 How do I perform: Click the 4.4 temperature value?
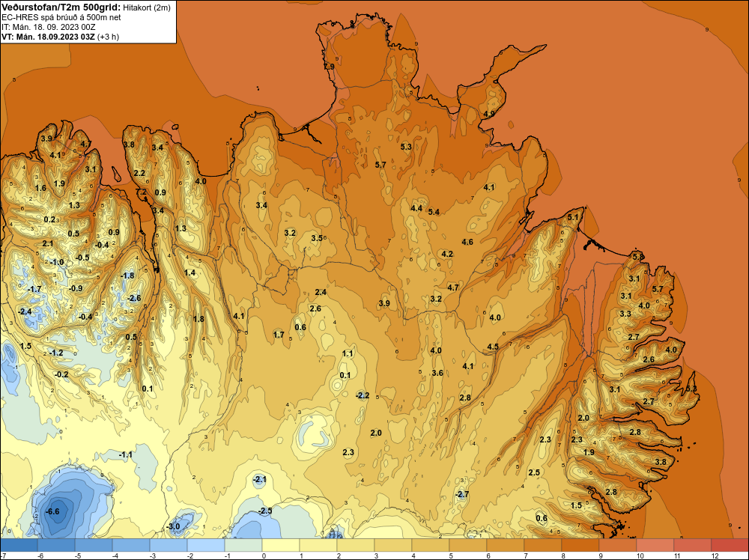pos(416,208)
